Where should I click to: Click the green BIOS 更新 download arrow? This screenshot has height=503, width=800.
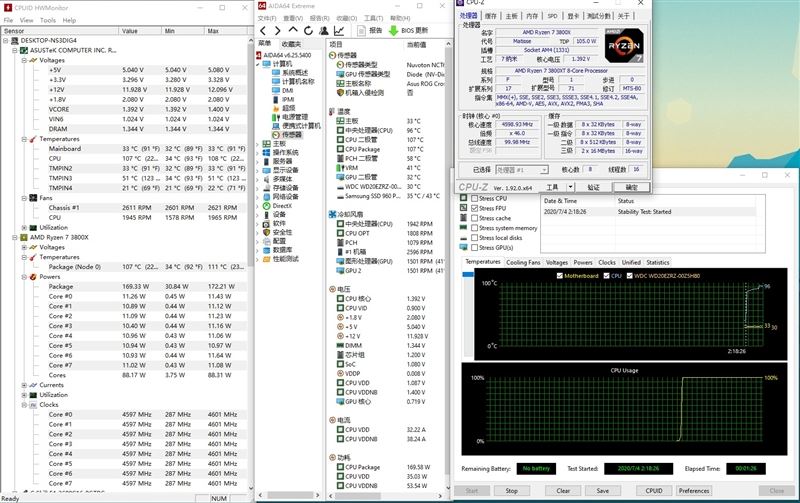tap(393, 31)
